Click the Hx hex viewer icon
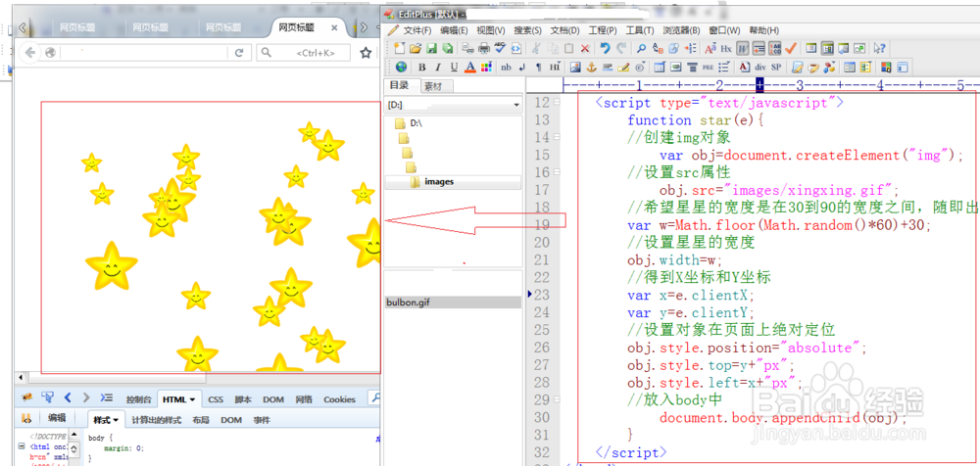 point(726,49)
